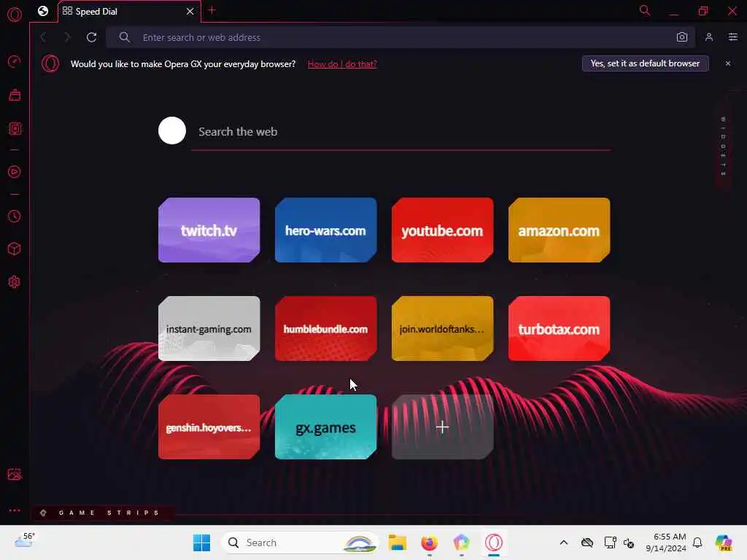The image size is (747, 560).
Task: Open the amazon.com speed dial tile
Action: 560,230
